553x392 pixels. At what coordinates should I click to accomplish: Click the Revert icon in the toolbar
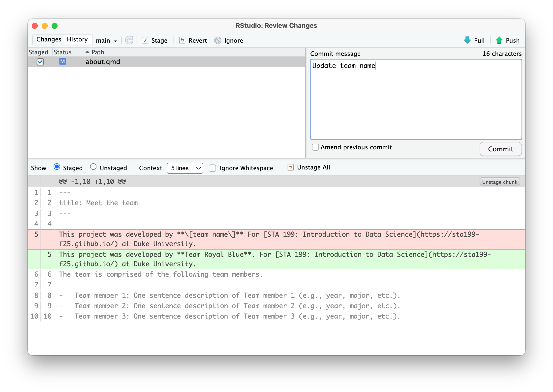pyautogui.click(x=182, y=40)
